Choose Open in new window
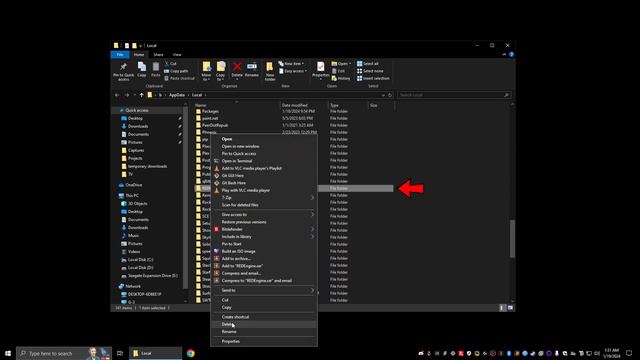640x360 pixels. (264, 147)
